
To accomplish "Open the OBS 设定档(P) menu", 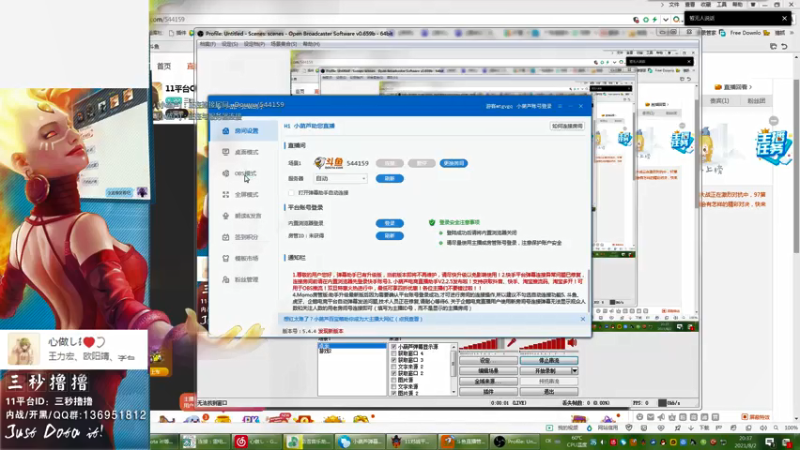I will pyautogui.click(x=254, y=44).
